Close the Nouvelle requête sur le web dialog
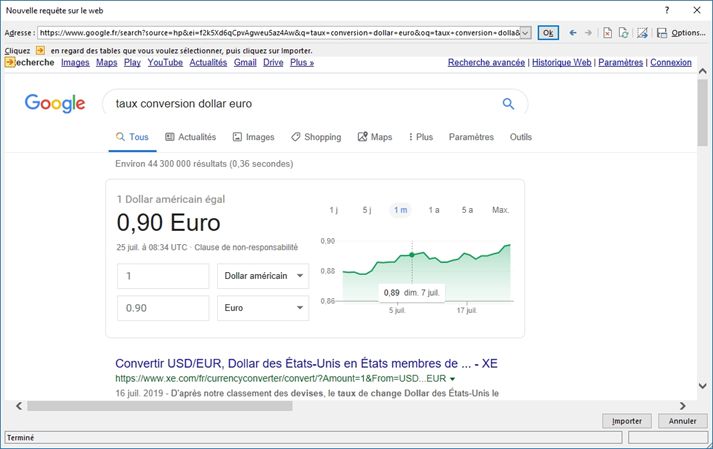The height and width of the screenshot is (449, 713). (x=697, y=10)
